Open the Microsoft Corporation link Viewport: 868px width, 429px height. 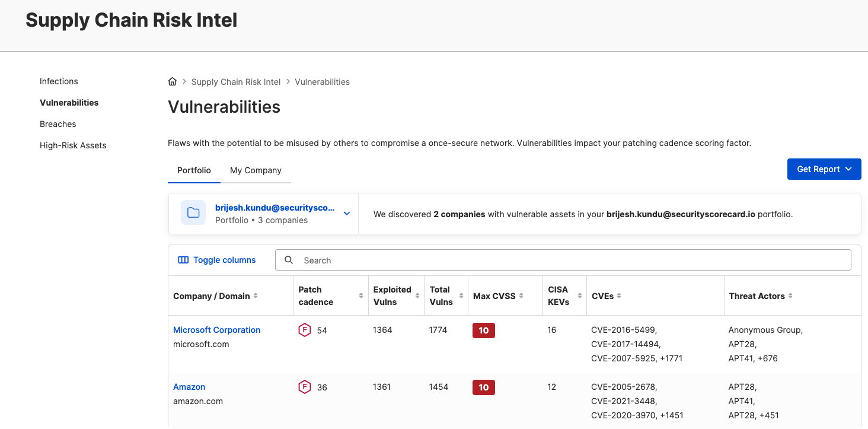click(217, 330)
